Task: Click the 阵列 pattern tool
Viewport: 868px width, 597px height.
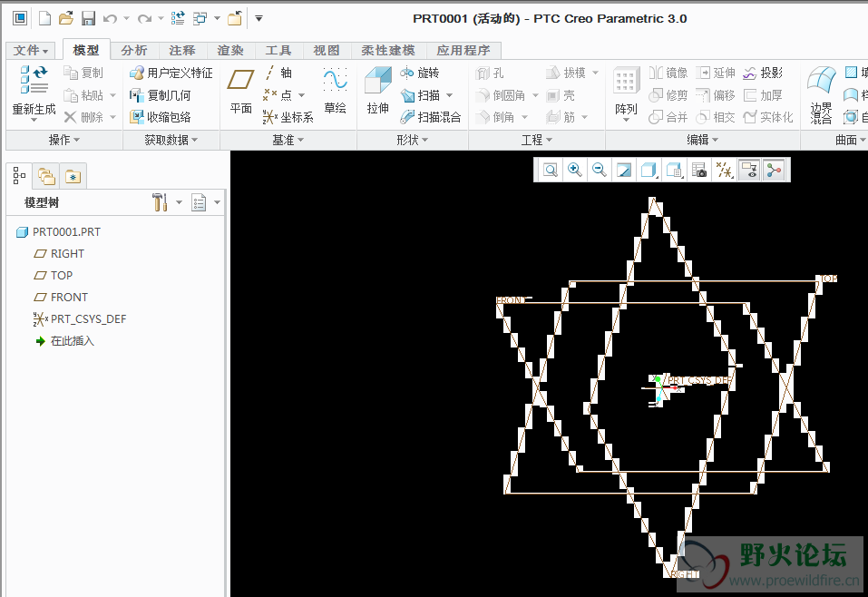Action: pyautogui.click(x=626, y=93)
